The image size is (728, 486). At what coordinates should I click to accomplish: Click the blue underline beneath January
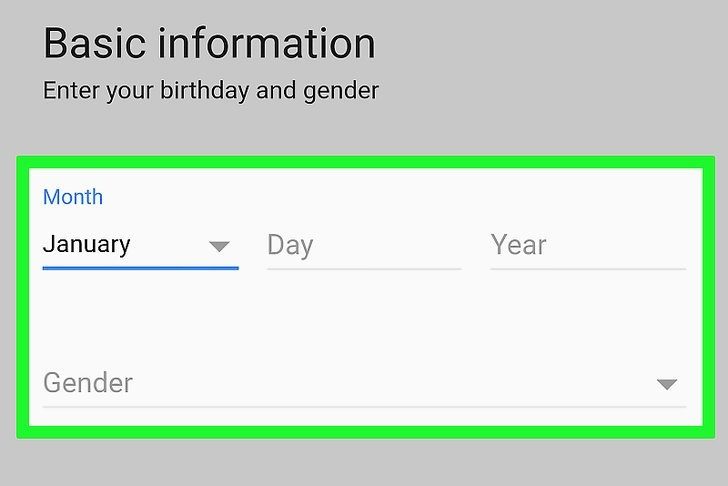[x=140, y=268]
